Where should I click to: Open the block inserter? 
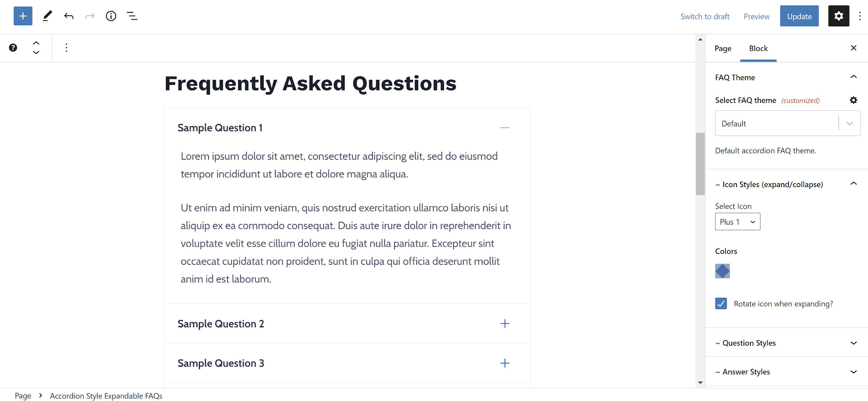click(23, 16)
